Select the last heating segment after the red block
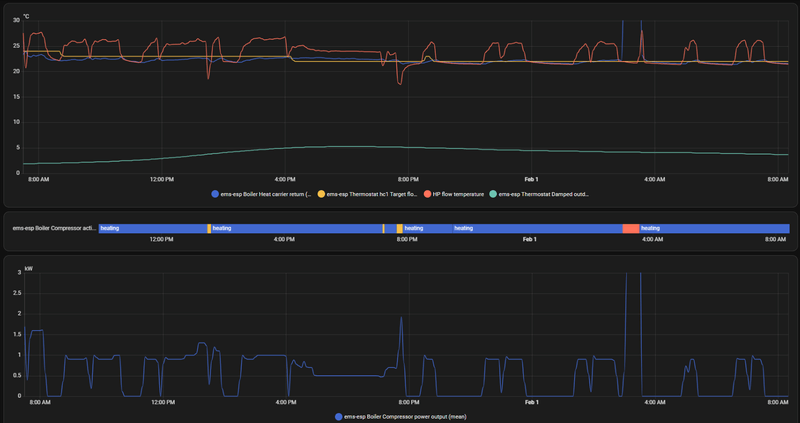Screen dimensions: 800x423 click(714, 228)
